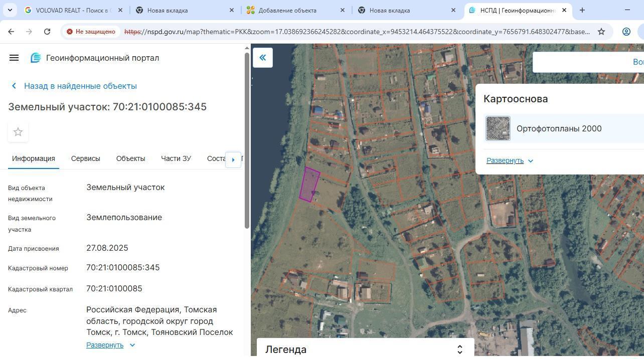Open the Объекты tab
Screen dimensions: 644x359
[x=130, y=158]
